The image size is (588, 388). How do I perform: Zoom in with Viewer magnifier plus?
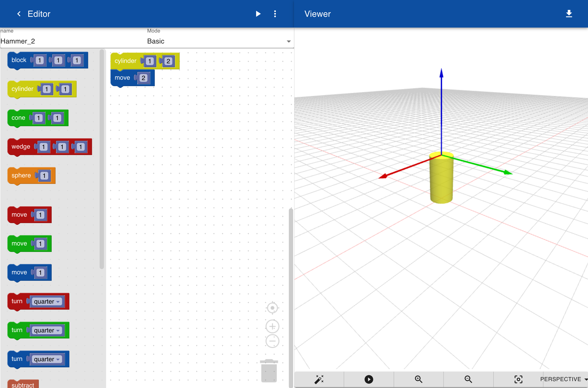[x=419, y=379]
